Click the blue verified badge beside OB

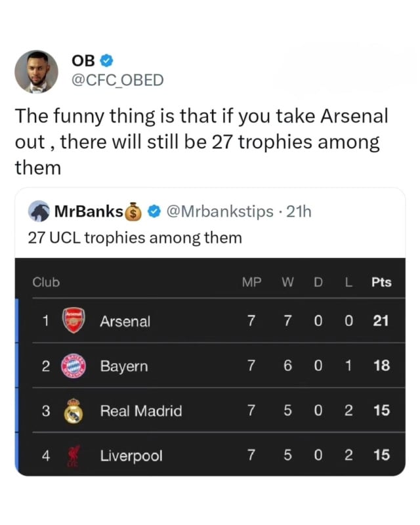click(x=107, y=61)
